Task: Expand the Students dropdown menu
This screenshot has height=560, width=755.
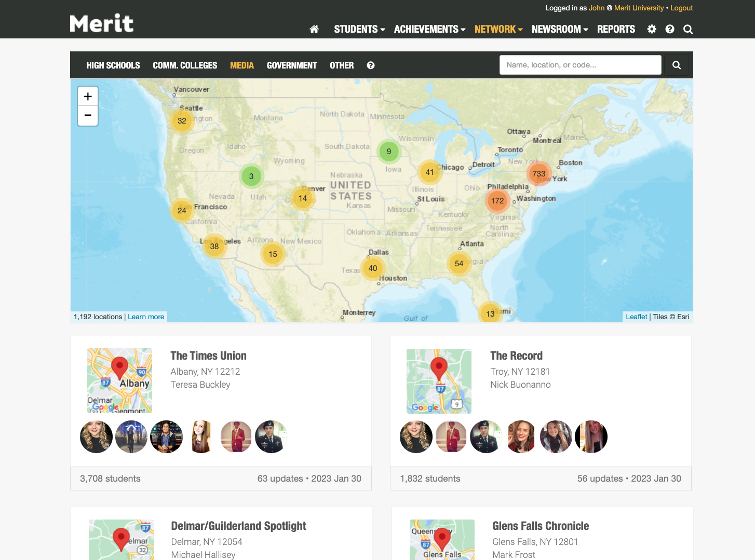Action: [359, 29]
